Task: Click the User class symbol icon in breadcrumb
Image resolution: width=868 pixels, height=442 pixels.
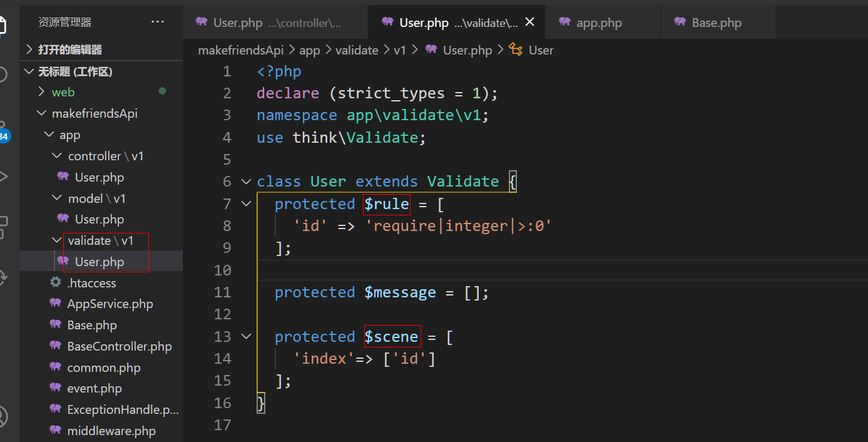Action: pyautogui.click(x=516, y=50)
